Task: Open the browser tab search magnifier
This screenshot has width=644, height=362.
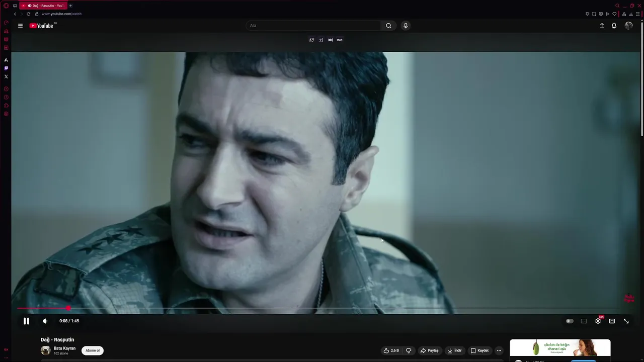Action: pos(617,6)
